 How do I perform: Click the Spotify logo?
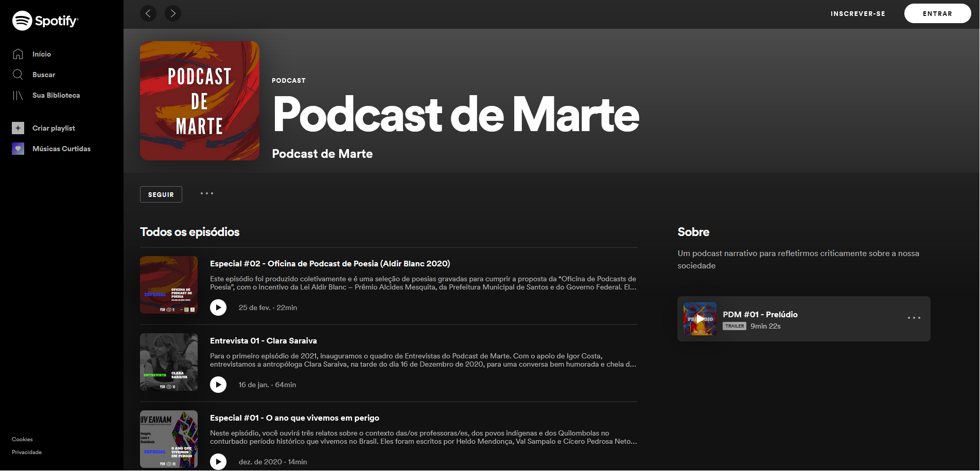[45, 21]
